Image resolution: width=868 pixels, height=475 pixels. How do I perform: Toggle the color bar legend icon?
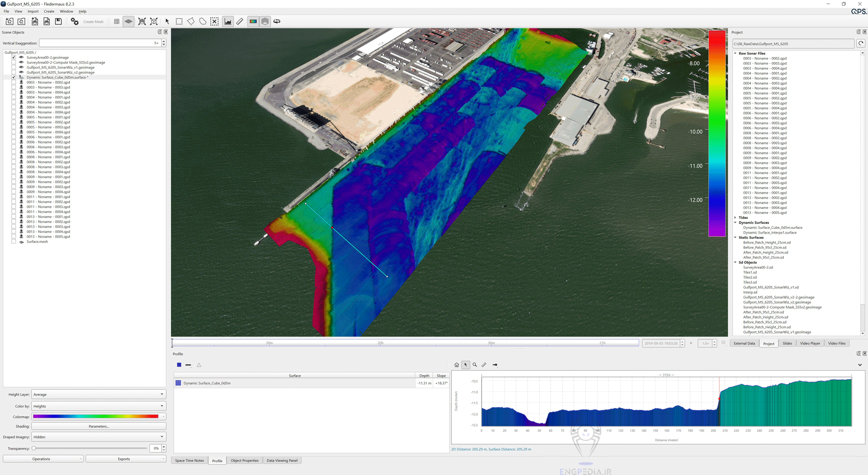(253, 21)
